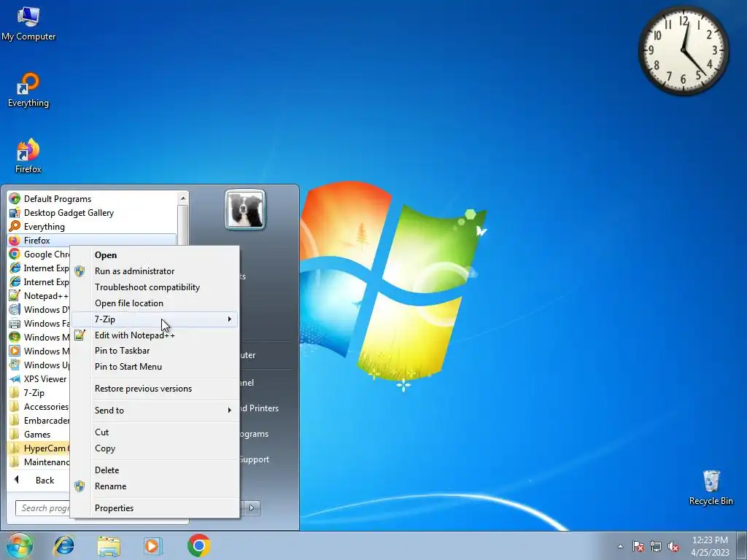Click the Action Center flag icon
747x560 pixels.
click(x=638, y=547)
